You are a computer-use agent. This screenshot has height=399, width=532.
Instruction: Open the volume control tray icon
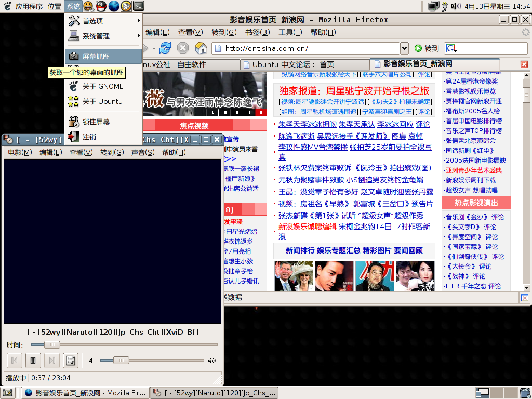(x=456, y=6)
